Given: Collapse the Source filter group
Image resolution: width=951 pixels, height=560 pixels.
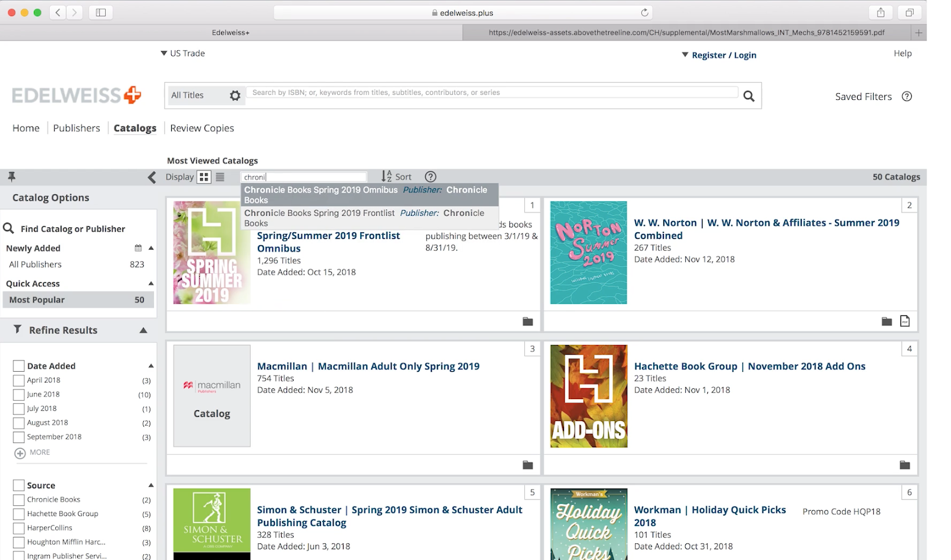Looking at the screenshot, I should [x=151, y=485].
